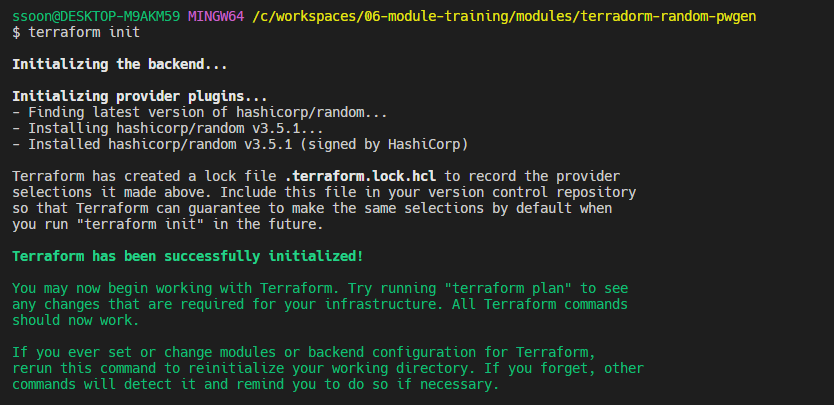Click 'Terraform has been successfully initialized!' message
Image resolution: width=834 pixels, height=405 pixels.
188,256
